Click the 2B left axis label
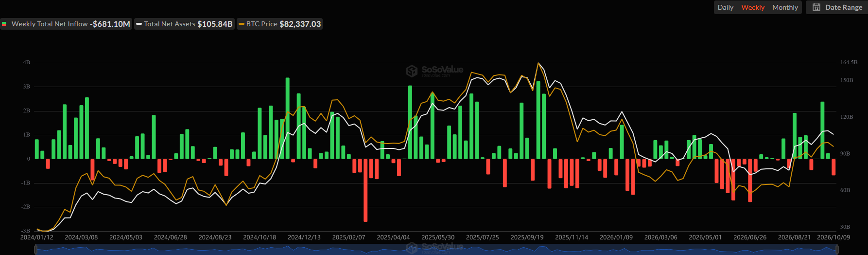Viewport: 868px width, 255px height. [26, 111]
